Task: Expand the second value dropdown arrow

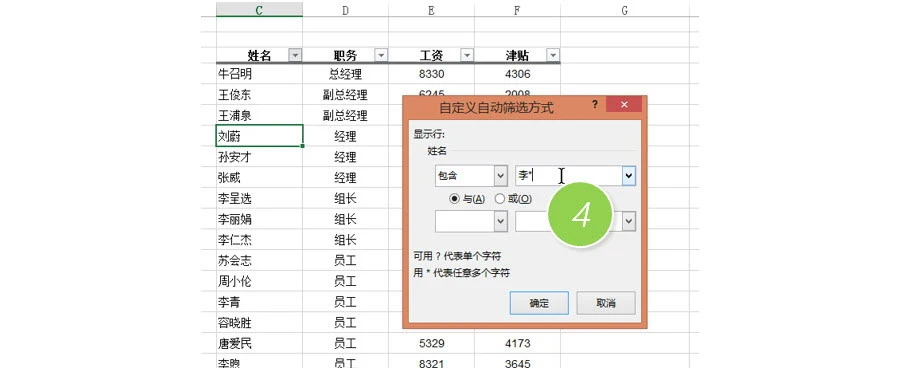Action: (629, 221)
